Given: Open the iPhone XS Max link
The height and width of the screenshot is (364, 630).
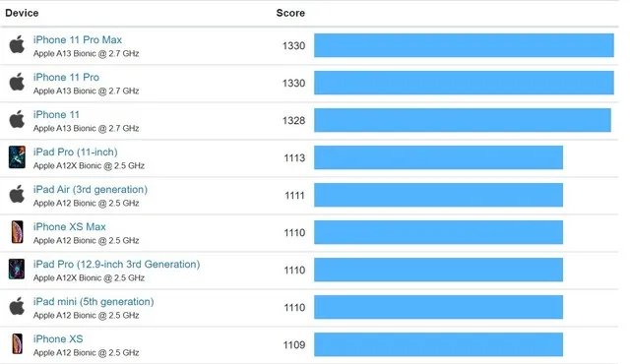Looking at the screenshot, I should point(70,226).
